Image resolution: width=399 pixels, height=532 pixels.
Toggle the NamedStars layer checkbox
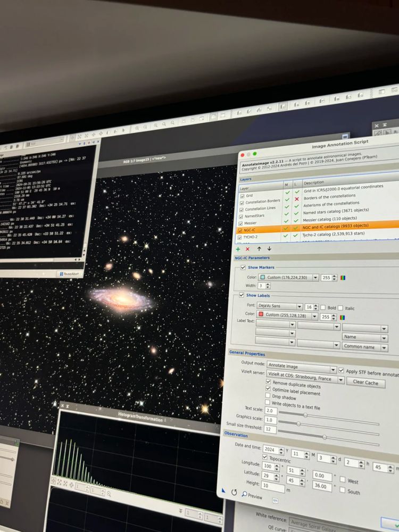tap(241, 217)
